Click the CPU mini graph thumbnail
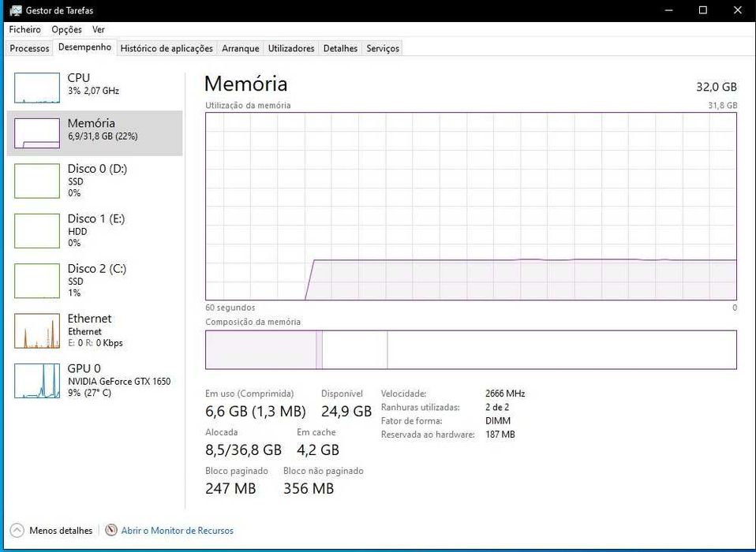This screenshot has width=756, height=552. click(37, 88)
